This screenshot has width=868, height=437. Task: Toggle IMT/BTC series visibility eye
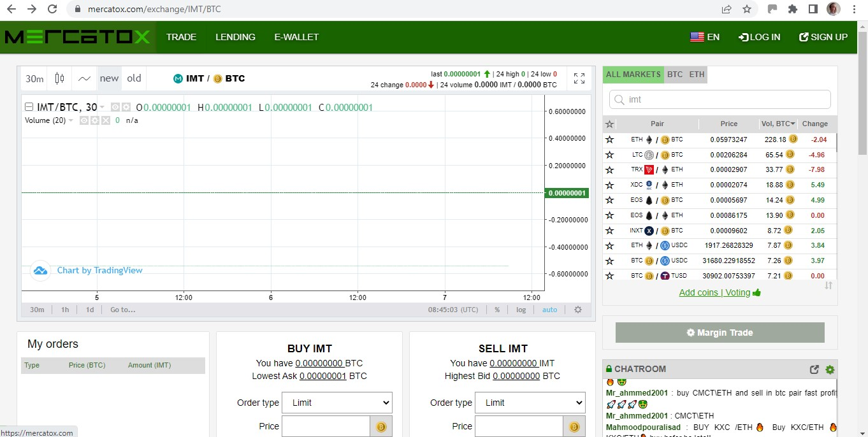coord(115,107)
